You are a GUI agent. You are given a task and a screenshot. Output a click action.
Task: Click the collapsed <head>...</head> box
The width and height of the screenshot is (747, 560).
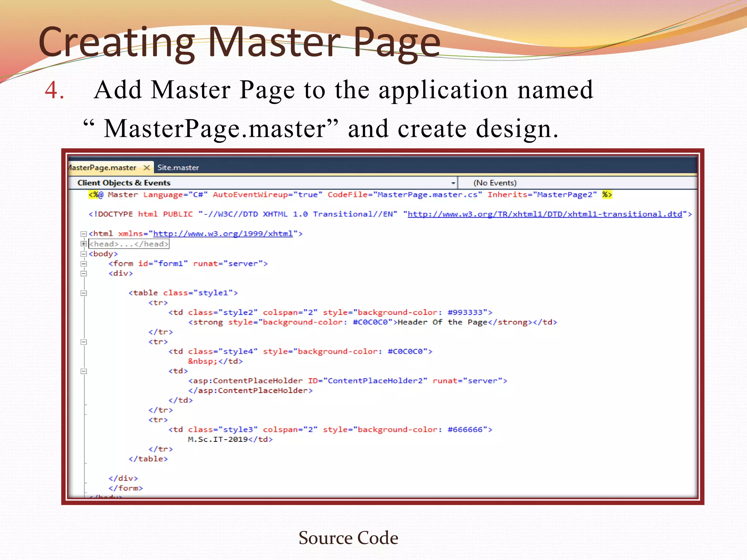tap(129, 244)
